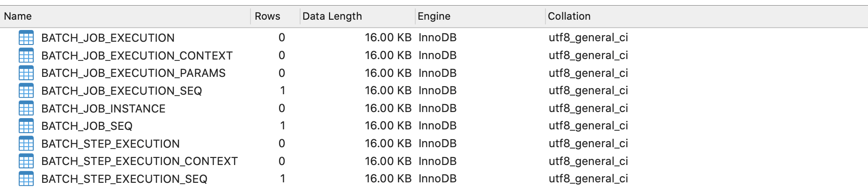Click the BATCH_JOB_EXECUTION_PARAMS table icon
Viewport: 868px width, 195px height.
26,73
